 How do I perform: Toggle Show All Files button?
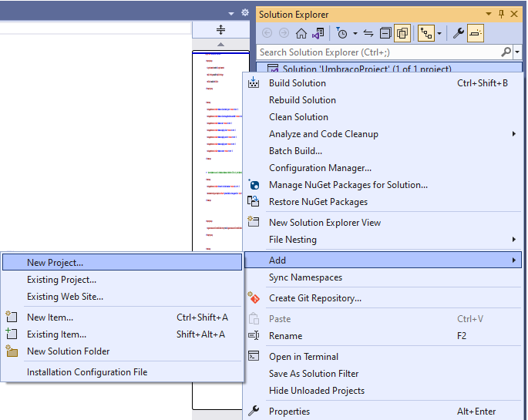click(402, 33)
